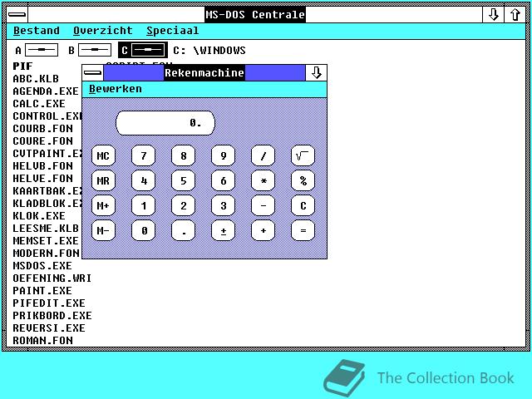Viewport: 532px width, 399px height.
Task: Select file CVTPAINT.EXE
Action: (47, 153)
